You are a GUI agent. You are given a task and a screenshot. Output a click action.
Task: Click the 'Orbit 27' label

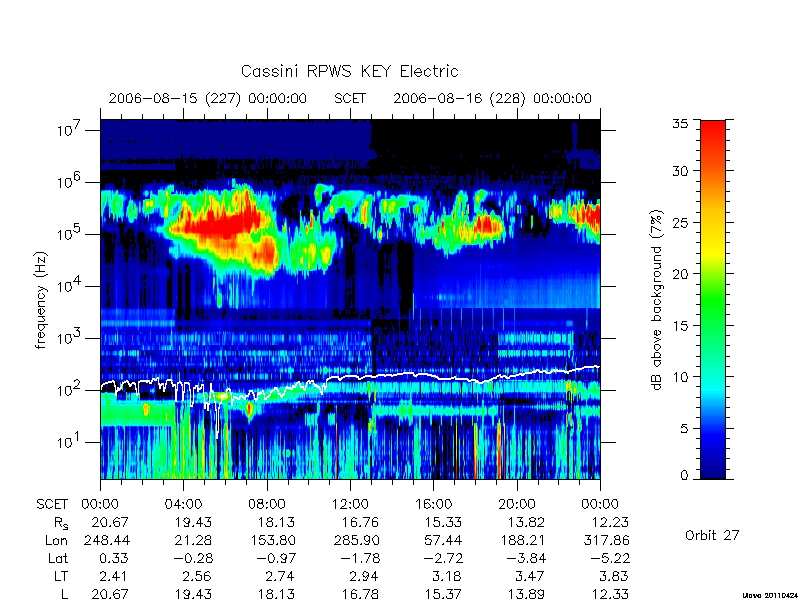coord(712,535)
